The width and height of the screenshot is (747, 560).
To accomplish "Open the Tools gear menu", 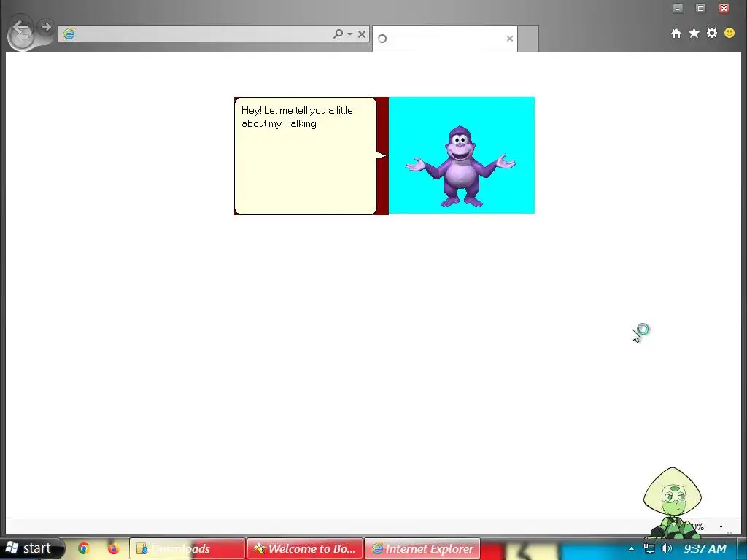I will coord(712,33).
